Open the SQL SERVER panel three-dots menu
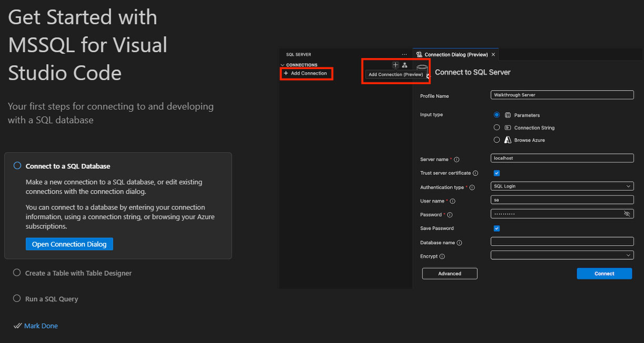644x343 pixels. pos(404,54)
